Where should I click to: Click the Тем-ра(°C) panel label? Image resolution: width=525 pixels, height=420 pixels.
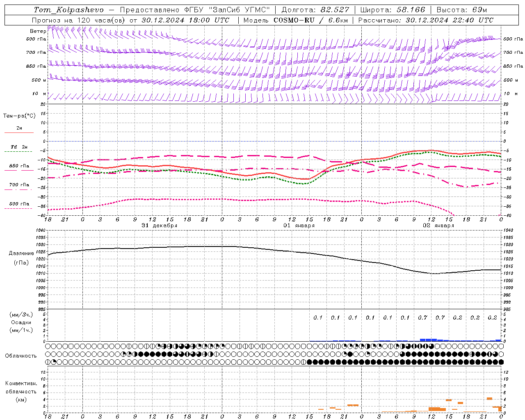point(19,116)
